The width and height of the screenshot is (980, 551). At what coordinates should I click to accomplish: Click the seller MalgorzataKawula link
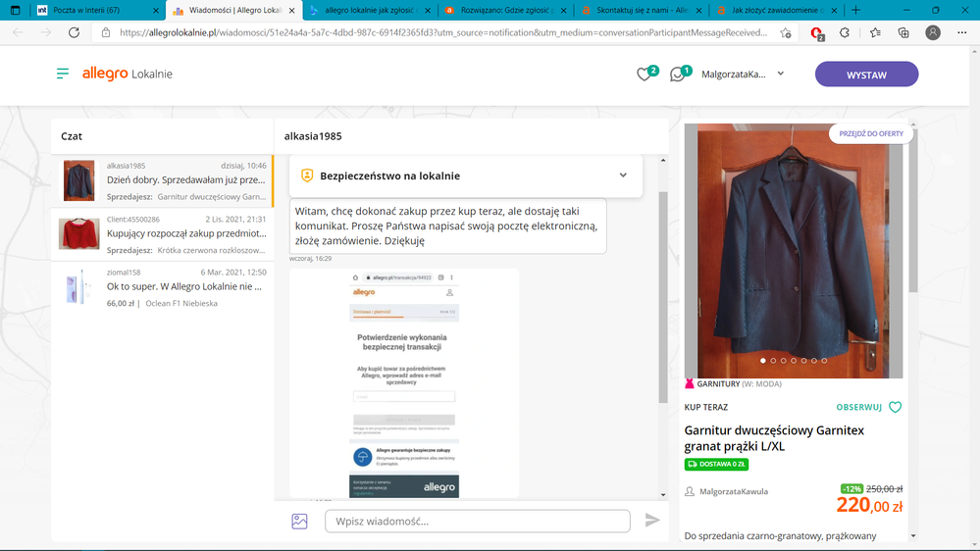point(734,491)
